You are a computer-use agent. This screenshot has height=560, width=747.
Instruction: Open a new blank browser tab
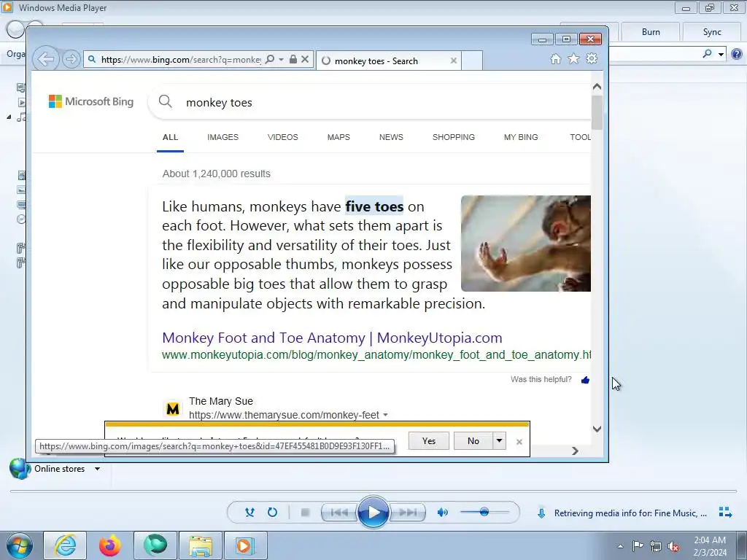472,61
